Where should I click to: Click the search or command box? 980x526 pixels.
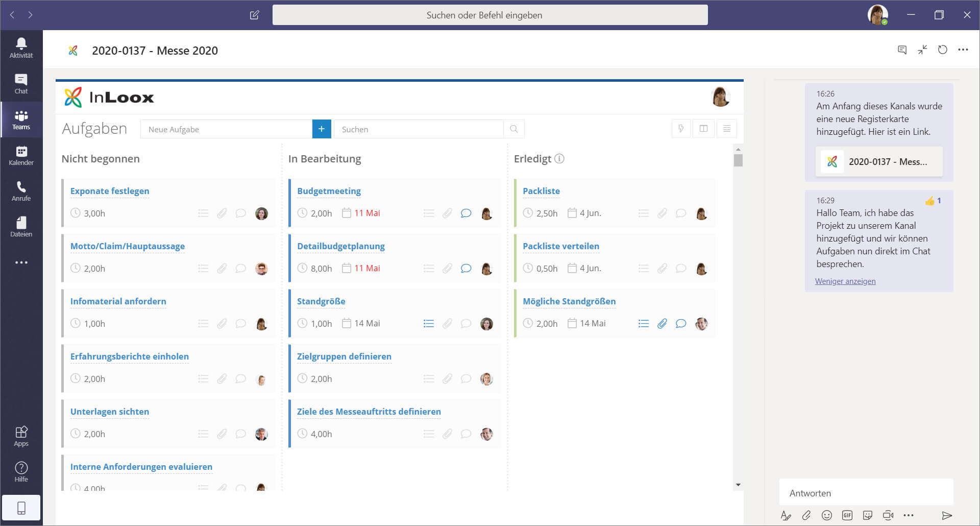(x=490, y=15)
